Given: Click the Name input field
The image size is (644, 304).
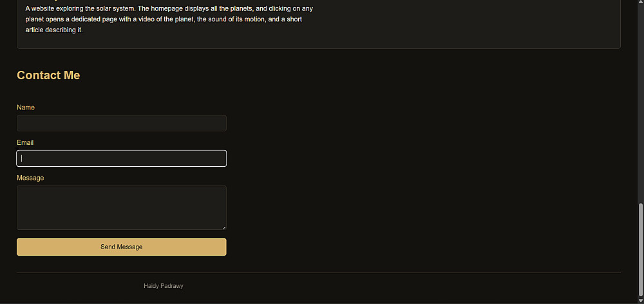Looking at the screenshot, I should (x=122, y=123).
